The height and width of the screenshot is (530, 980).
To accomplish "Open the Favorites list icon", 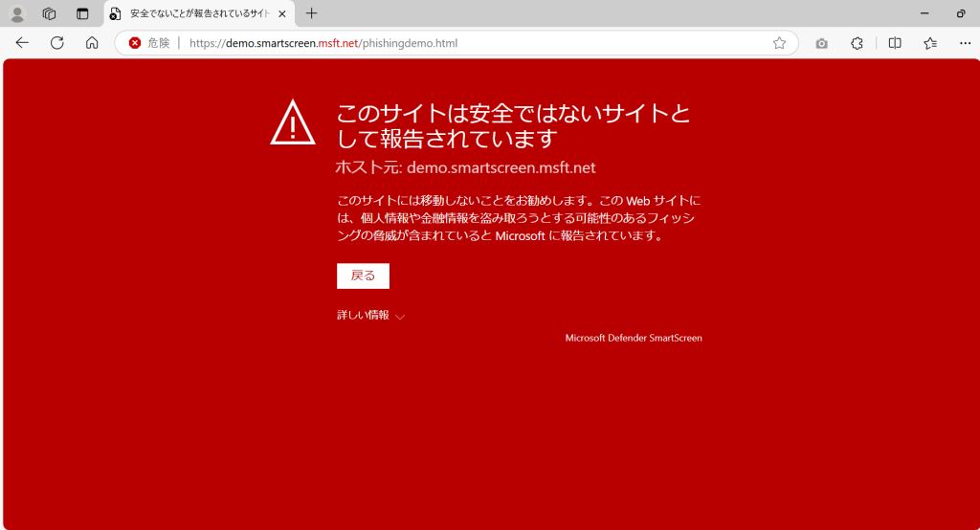I will 930,43.
